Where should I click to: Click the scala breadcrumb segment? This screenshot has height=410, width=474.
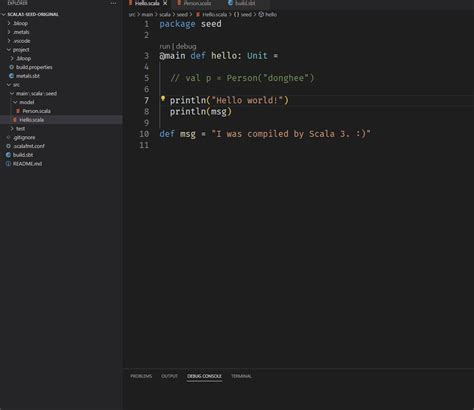point(165,14)
